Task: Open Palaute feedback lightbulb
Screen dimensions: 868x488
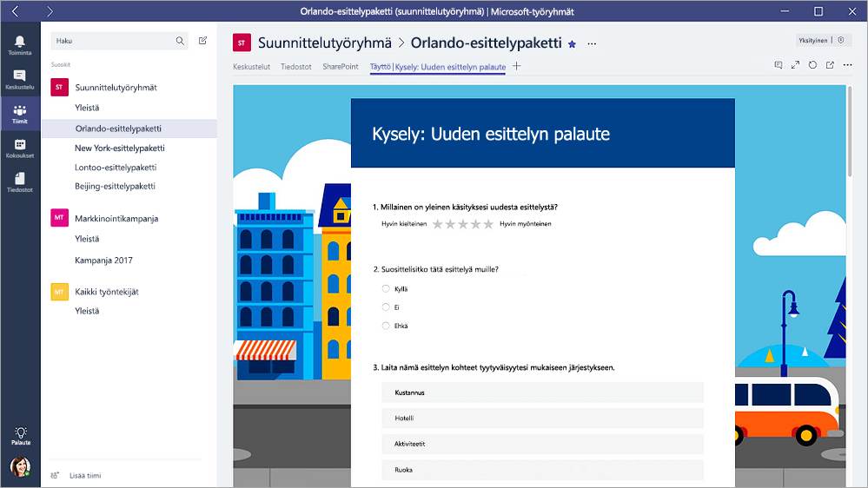Action: tap(21, 435)
